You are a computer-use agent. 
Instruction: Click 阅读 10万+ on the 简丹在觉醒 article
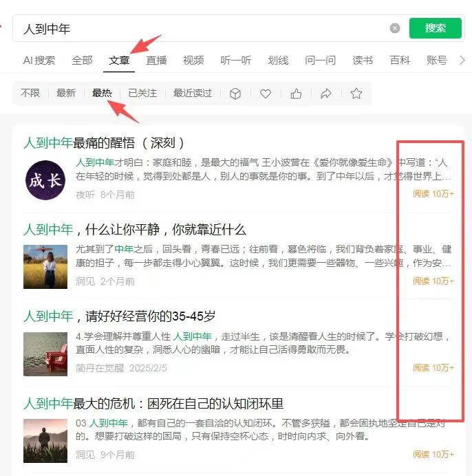[433, 367]
